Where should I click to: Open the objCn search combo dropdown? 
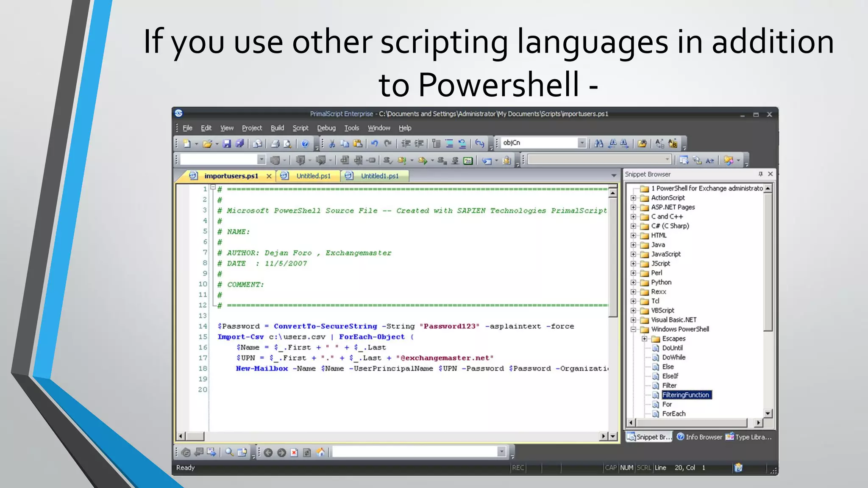point(582,143)
